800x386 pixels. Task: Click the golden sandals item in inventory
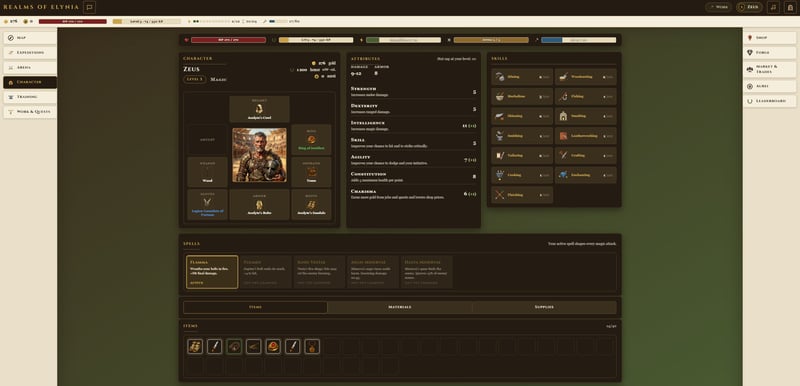click(x=195, y=347)
